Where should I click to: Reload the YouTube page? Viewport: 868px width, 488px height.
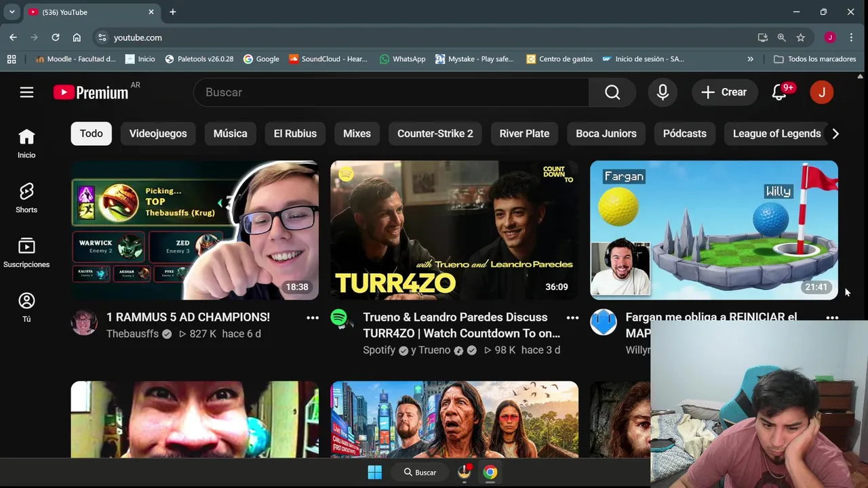56,37
